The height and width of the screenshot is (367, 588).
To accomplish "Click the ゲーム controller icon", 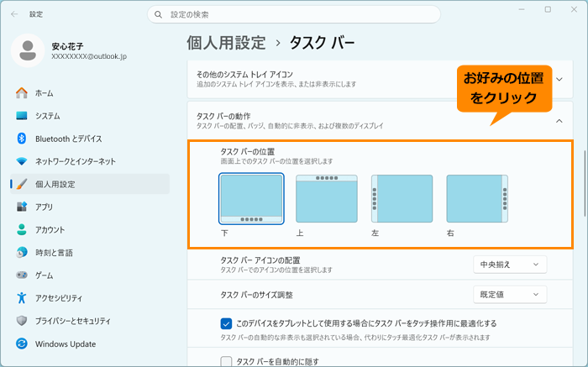I will point(22,275).
